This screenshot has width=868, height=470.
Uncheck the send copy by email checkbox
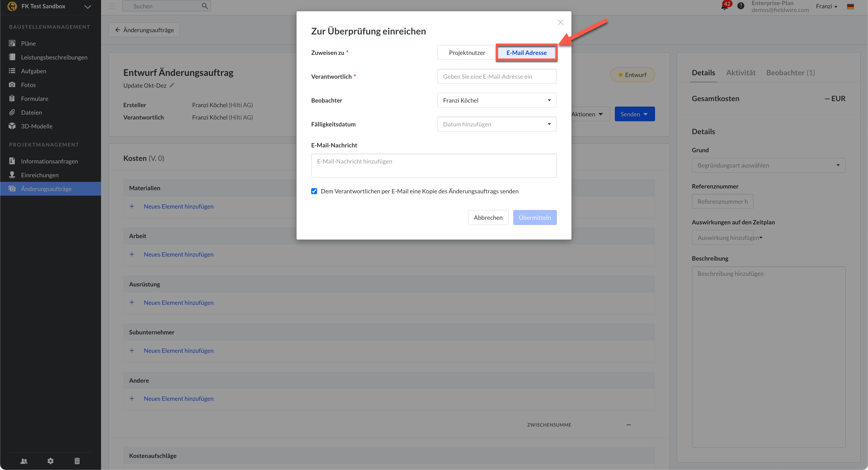[314, 191]
